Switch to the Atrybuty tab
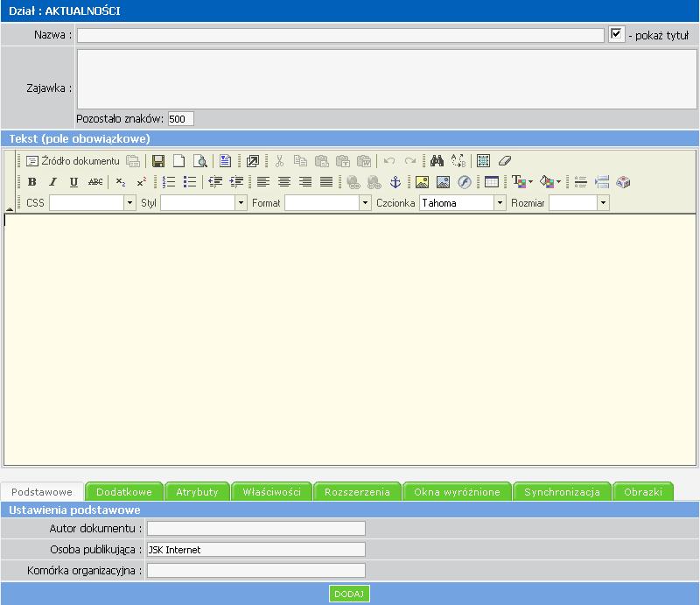This screenshot has height=605, width=700. (197, 492)
